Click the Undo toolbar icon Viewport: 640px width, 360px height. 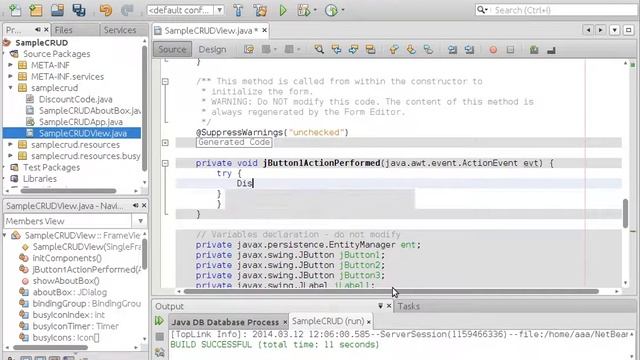[106, 10]
